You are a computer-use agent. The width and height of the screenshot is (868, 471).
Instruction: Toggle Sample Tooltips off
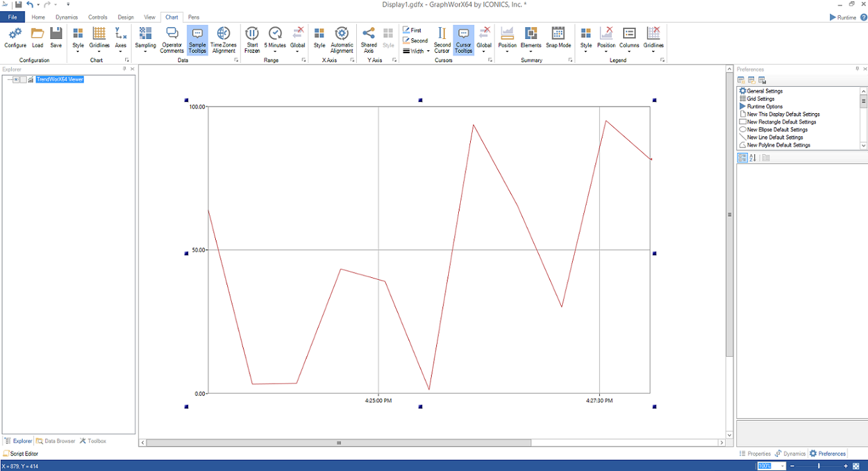tap(197, 38)
